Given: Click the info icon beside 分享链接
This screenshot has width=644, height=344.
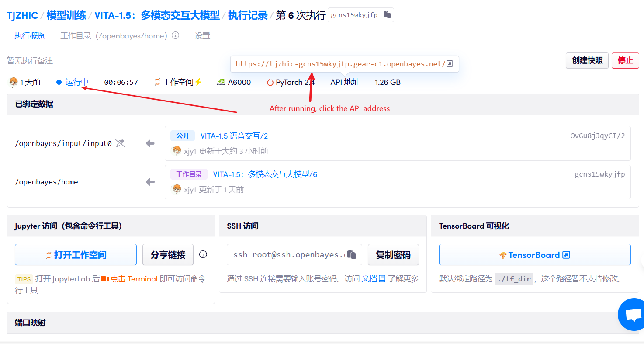Looking at the screenshot, I should pyautogui.click(x=203, y=254).
